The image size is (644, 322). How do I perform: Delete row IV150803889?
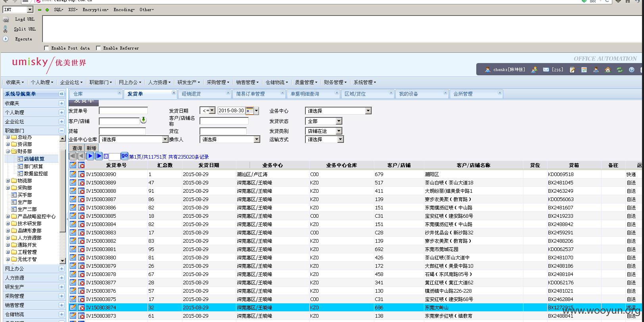point(81,182)
